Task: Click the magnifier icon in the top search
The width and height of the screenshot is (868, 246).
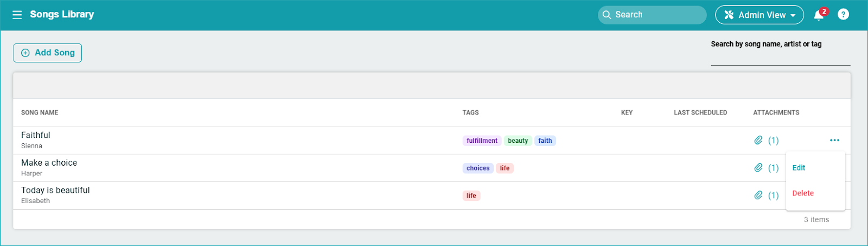Action: click(x=607, y=15)
